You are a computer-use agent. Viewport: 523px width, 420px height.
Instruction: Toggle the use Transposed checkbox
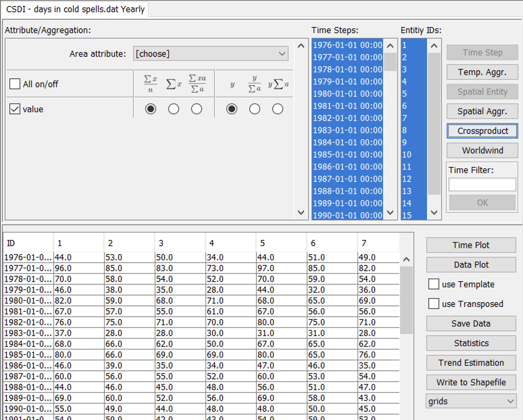click(x=434, y=304)
